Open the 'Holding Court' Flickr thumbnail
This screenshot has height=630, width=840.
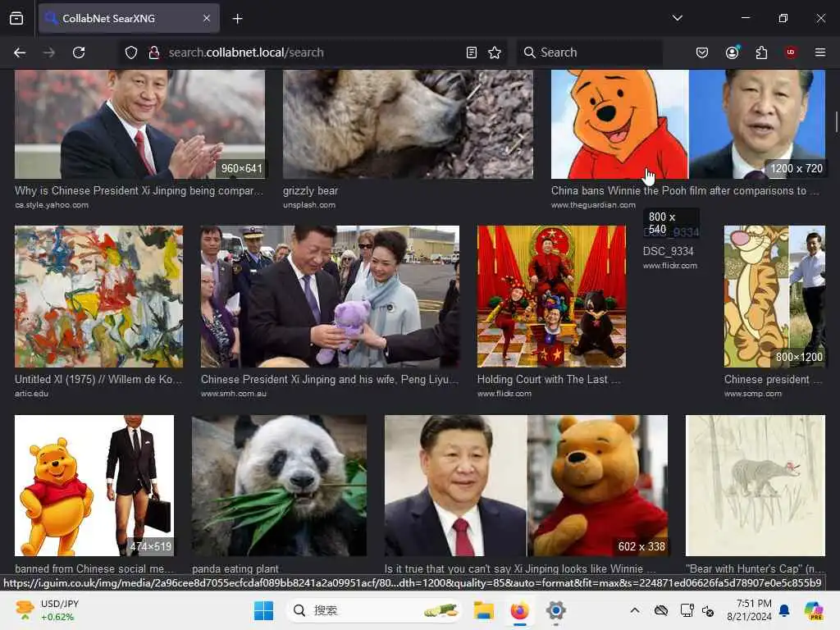[551, 296]
